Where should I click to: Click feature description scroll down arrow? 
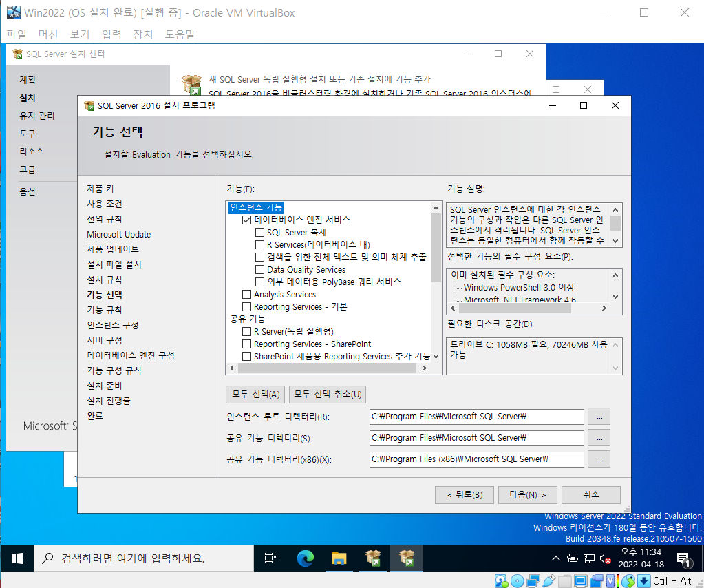tap(615, 241)
